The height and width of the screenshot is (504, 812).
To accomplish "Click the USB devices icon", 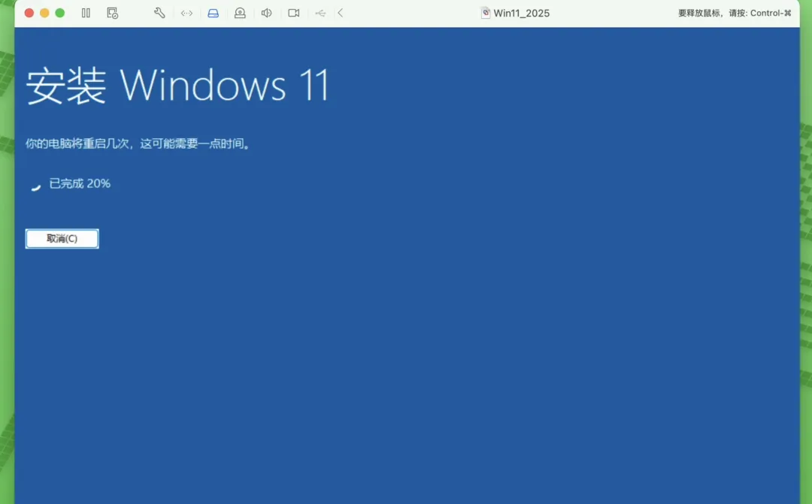I will click(320, 13).
